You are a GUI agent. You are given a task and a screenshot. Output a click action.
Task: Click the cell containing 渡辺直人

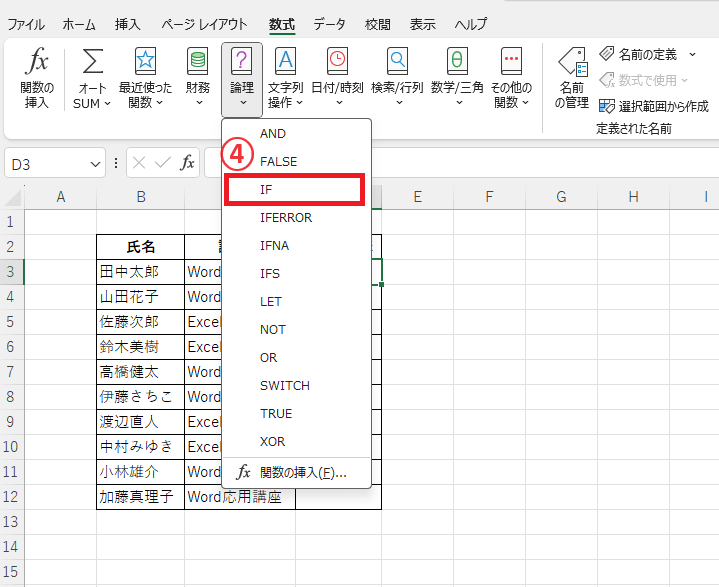point(141,421)
